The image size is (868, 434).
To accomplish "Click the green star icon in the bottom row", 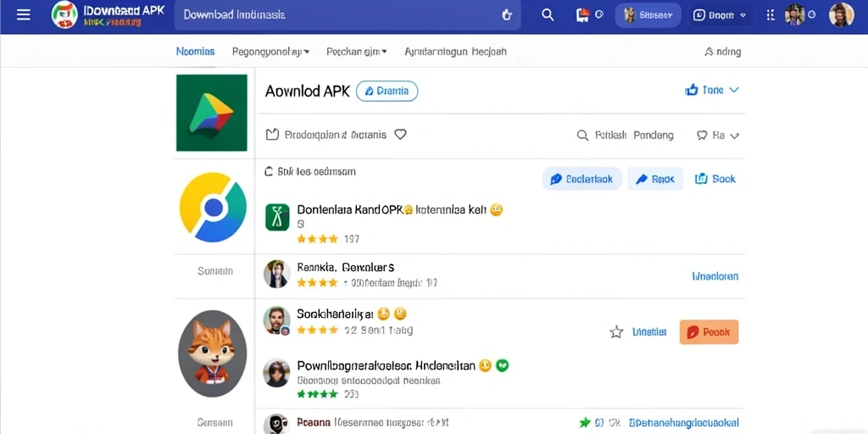I will point(585,423).
